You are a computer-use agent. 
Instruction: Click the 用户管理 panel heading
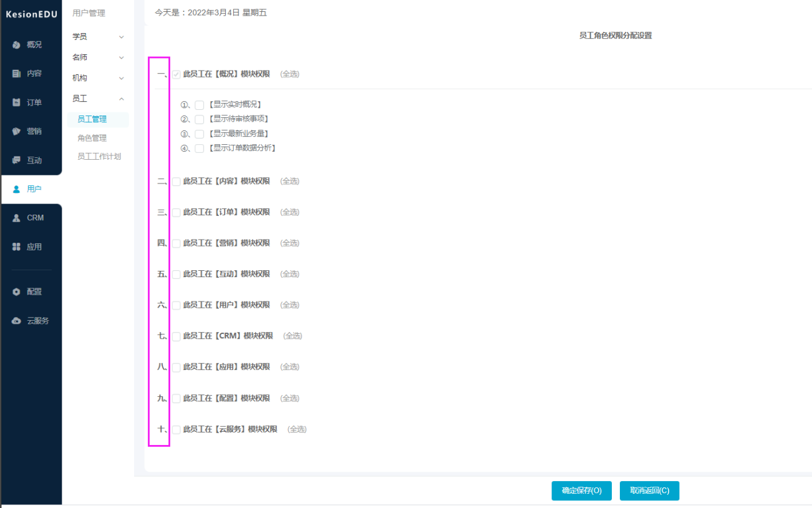(x=89, y=12)
